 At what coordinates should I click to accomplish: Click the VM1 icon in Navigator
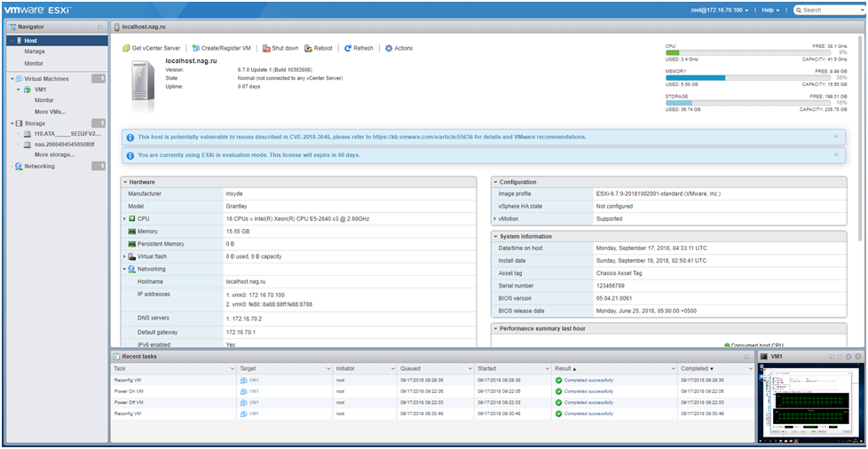pos(28,89)
